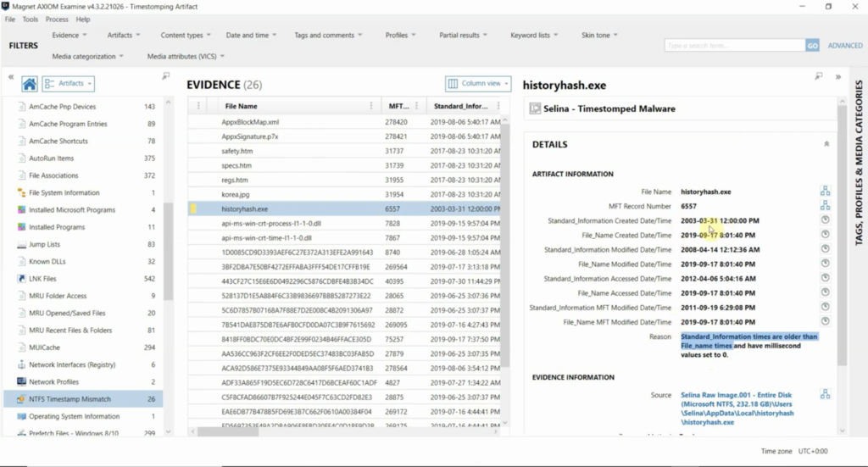This screenshot has height=467, width=868.
Task: Open the Tools menu
Action: tap(31, 19)
